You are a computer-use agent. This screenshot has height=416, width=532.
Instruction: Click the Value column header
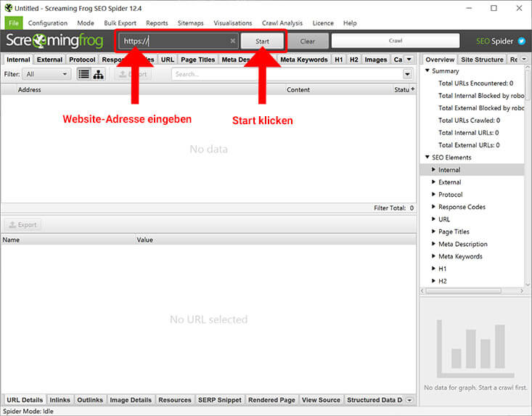[276, 240]
